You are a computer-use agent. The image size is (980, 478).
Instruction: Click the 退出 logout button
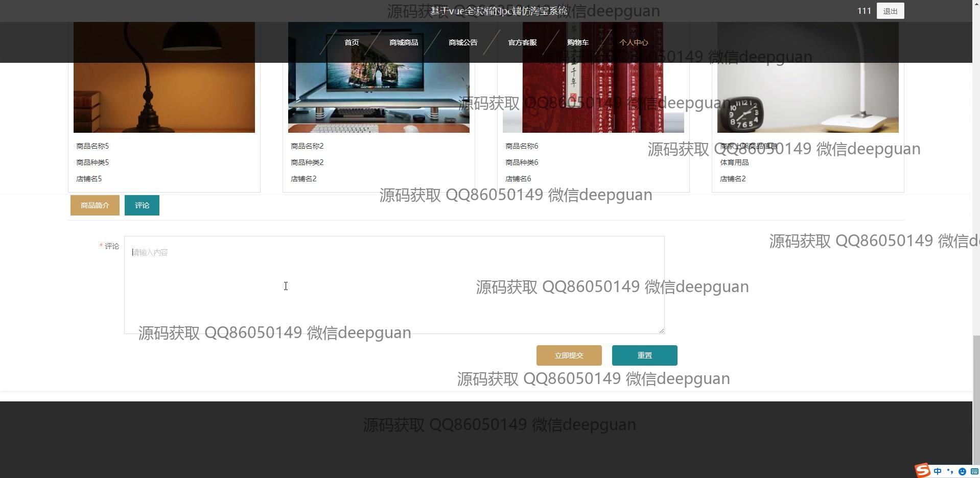[890, 11]
